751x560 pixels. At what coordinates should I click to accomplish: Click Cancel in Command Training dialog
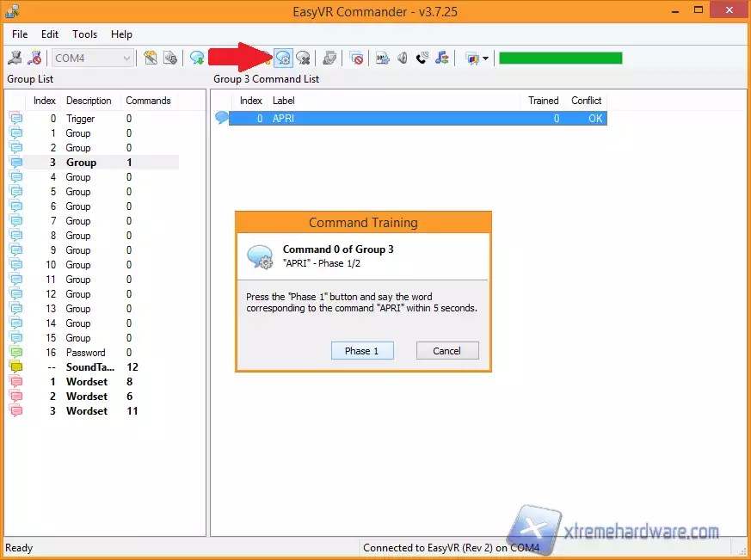tap(447, 351)
